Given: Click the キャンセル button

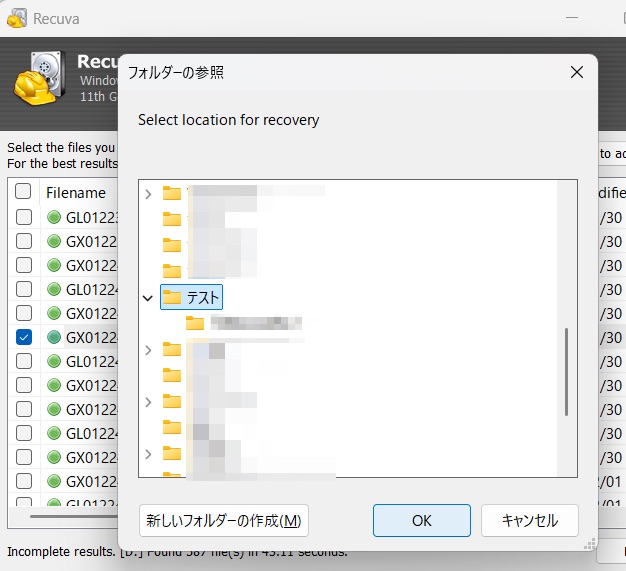Looking at the screenshot, I should (529, 520).
